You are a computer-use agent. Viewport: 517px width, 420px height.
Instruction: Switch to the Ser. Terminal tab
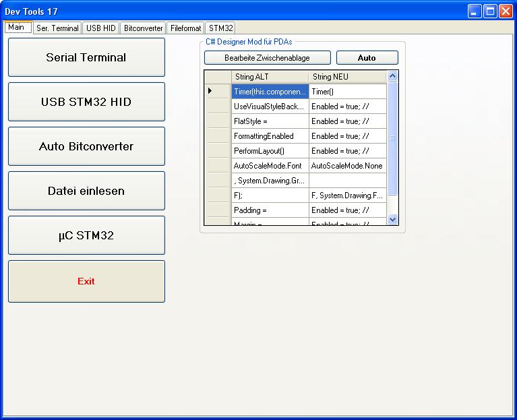tap(57, 28)
